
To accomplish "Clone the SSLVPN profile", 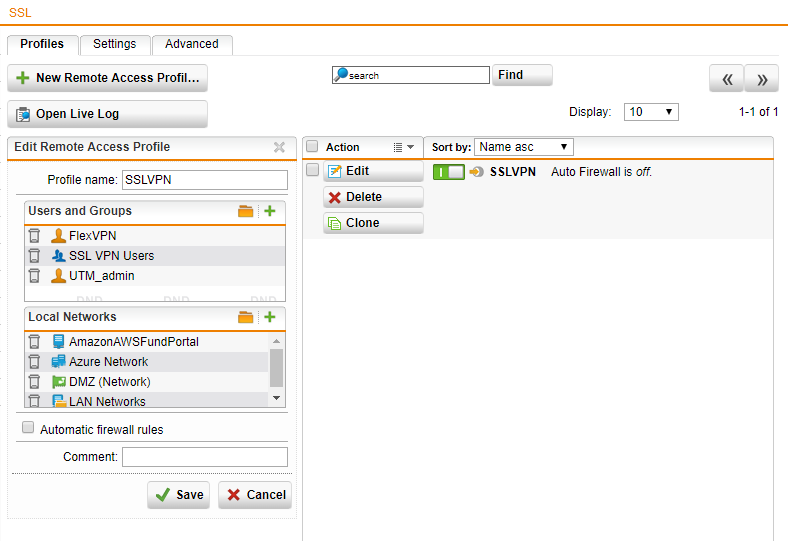I will (373, 223).
